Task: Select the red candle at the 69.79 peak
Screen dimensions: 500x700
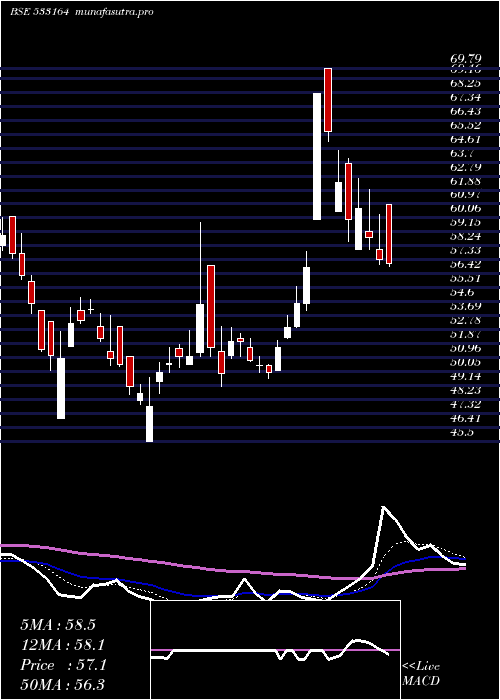Action: pyautogui.click(x=328, y=100)
